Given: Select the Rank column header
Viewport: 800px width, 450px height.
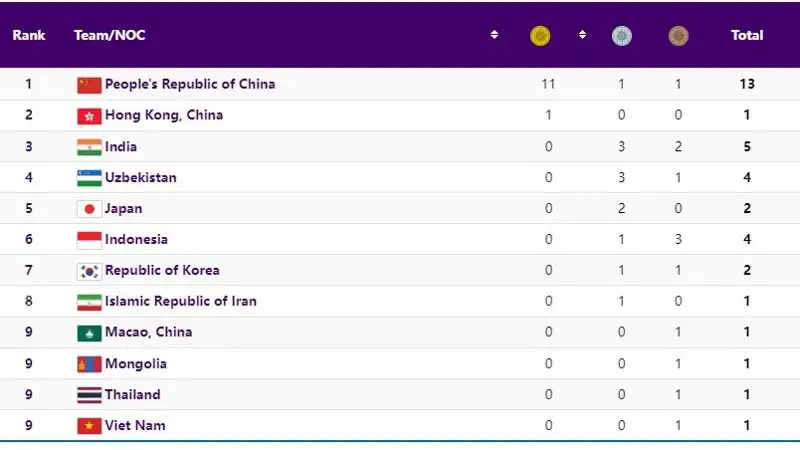Looking at the screenshot, I should (29, 35).
